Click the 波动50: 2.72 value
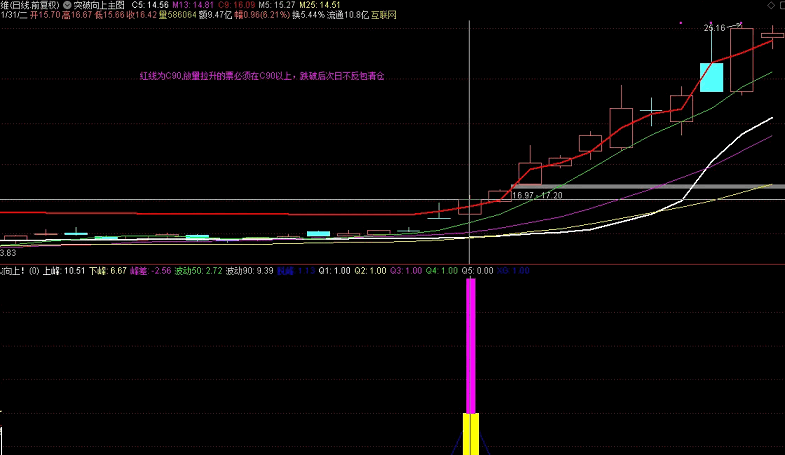This screenshot has width=785, height=455. (x=198, y=271)
